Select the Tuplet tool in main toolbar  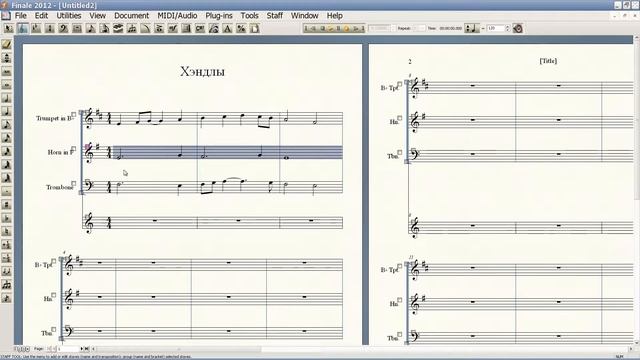(132, 29)
